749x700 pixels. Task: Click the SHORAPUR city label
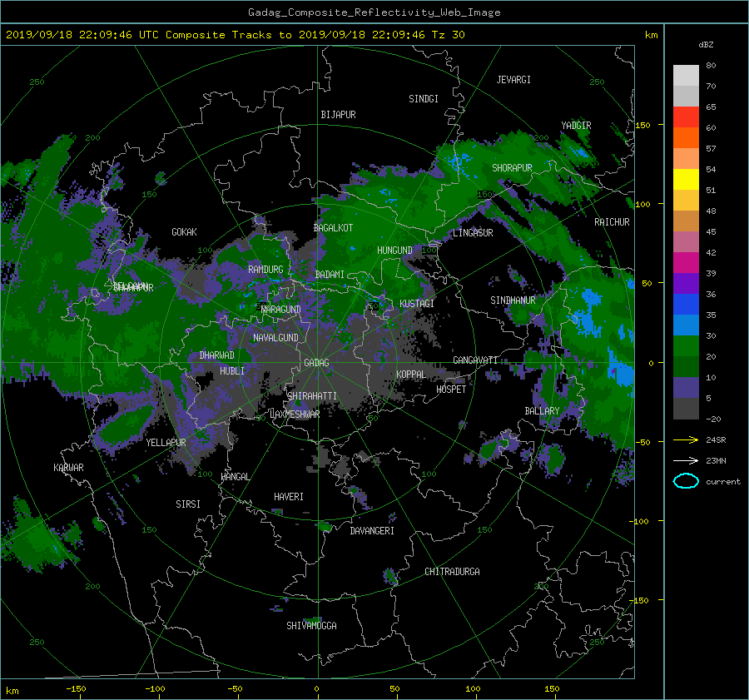(512, 168)
